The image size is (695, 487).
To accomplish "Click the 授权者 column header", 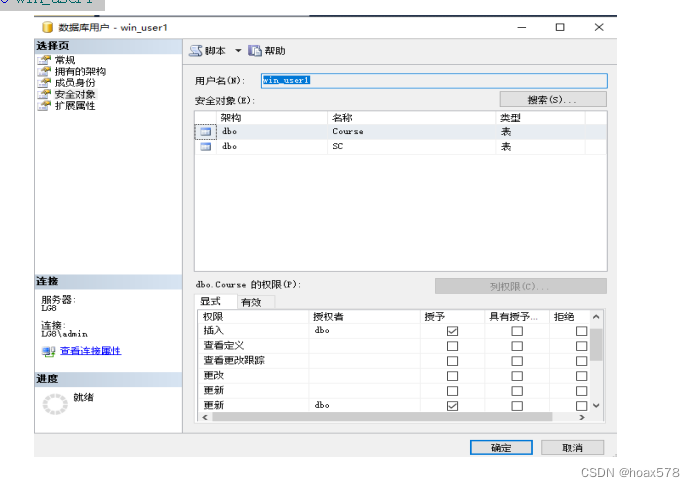I will (364, 316).
